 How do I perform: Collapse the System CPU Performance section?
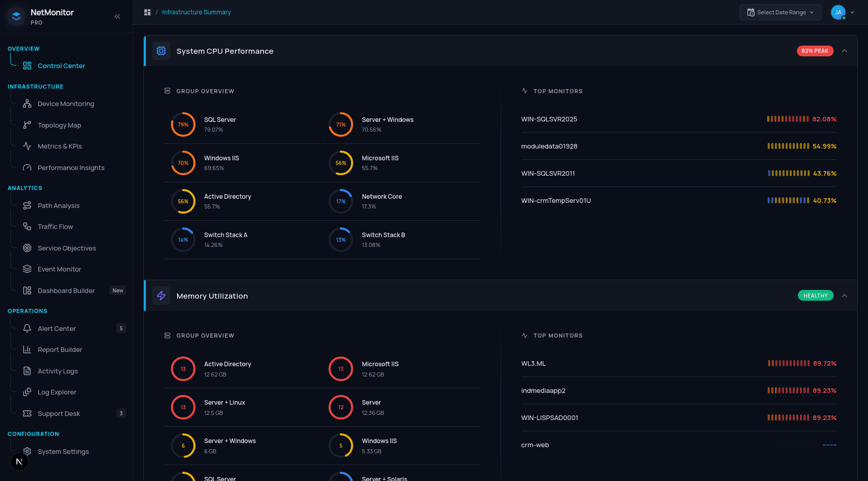844,51
